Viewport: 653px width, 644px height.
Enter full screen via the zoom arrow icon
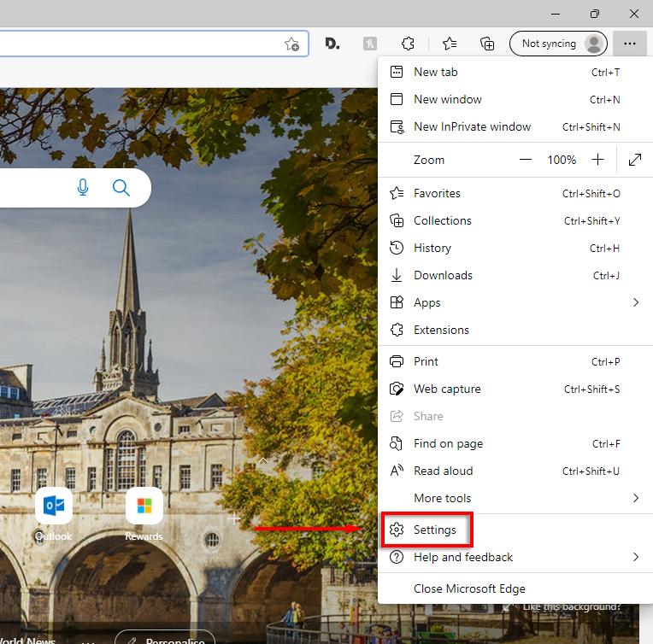point(635,160)
